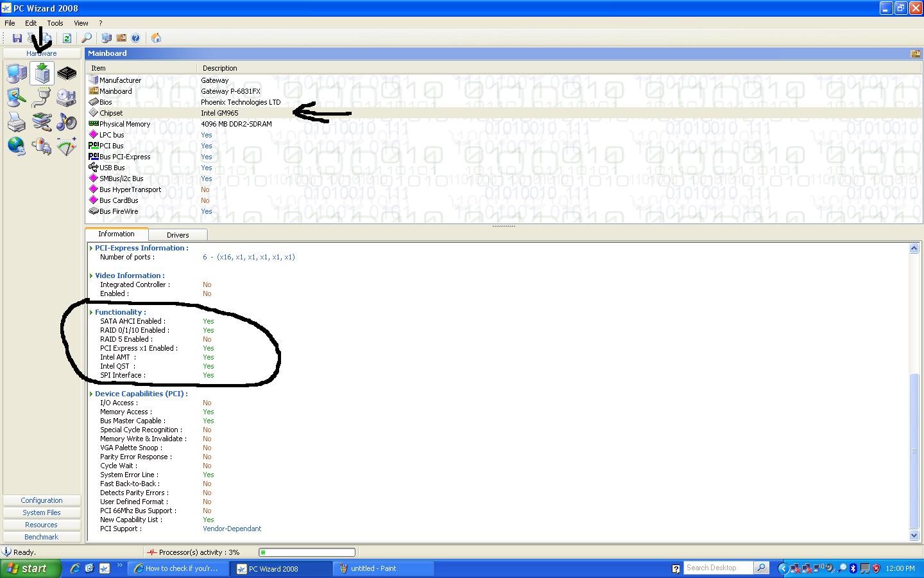
Task: Select the SMBus/i2c Bus row
Action: tap(504, 179)
